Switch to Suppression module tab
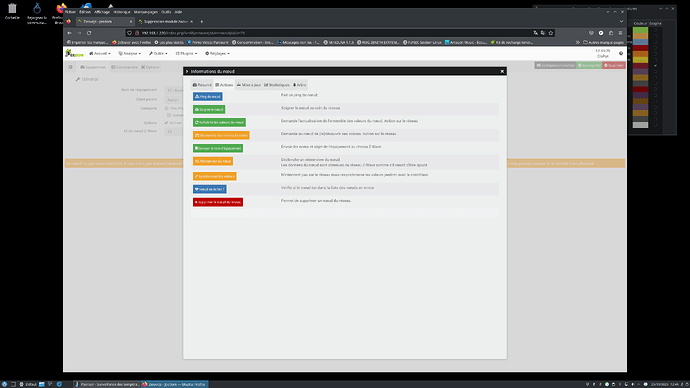Viewport: 690px width, 388px height. tap(165, 22)
